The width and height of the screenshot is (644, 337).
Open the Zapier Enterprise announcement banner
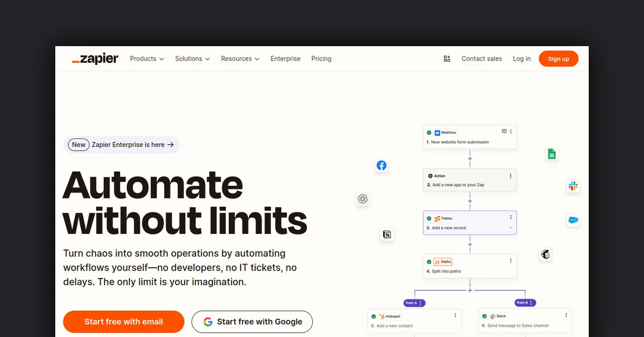click(121, 144)
